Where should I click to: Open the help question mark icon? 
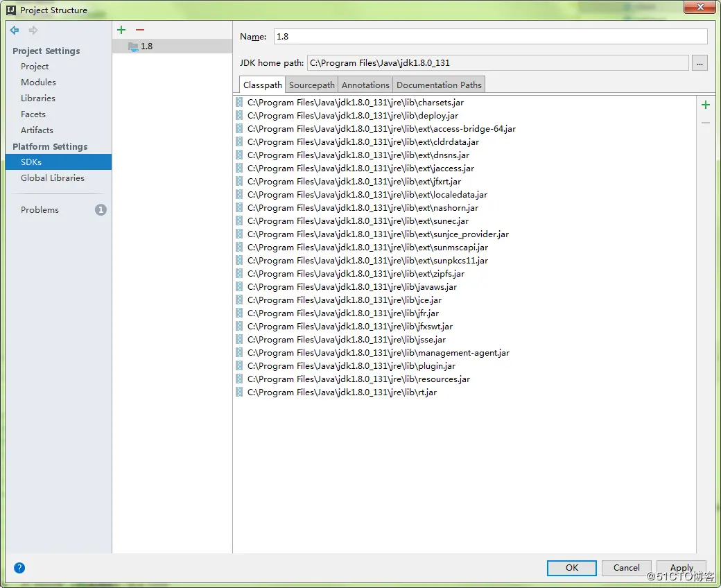(x=19, y=568)
